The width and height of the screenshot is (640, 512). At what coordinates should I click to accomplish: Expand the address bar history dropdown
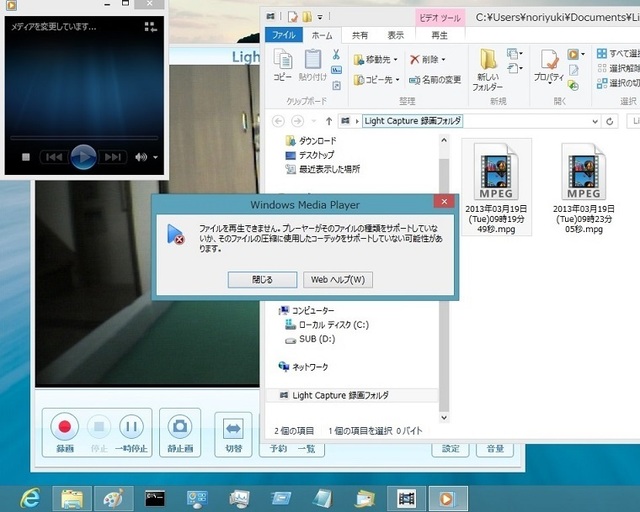tap(595, 121)
